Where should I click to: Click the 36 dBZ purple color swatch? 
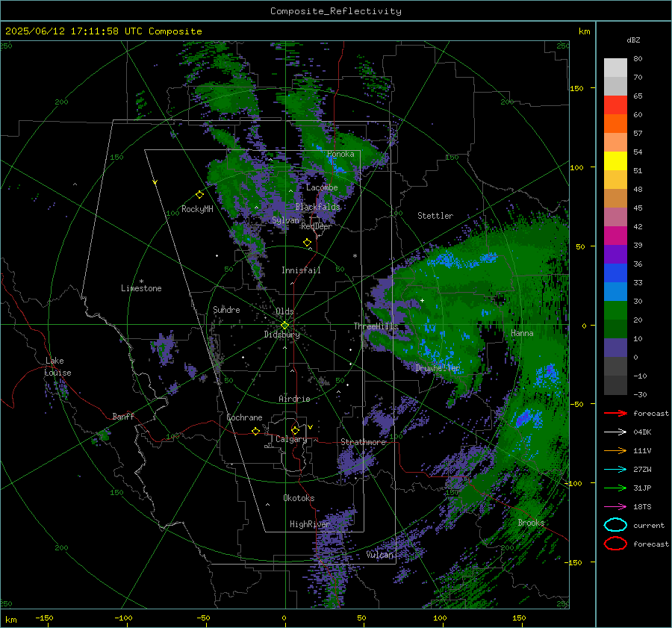[615, 254]
